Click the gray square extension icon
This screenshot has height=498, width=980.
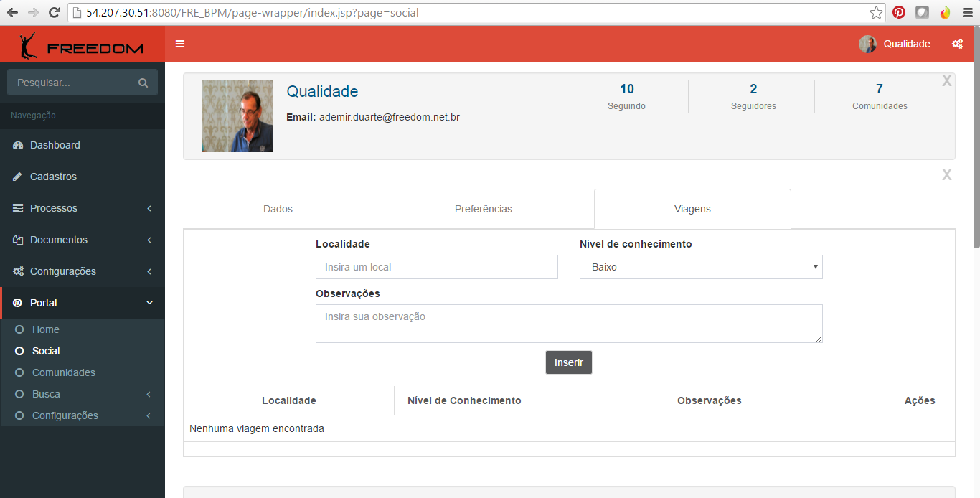click(x=922, y=12)
